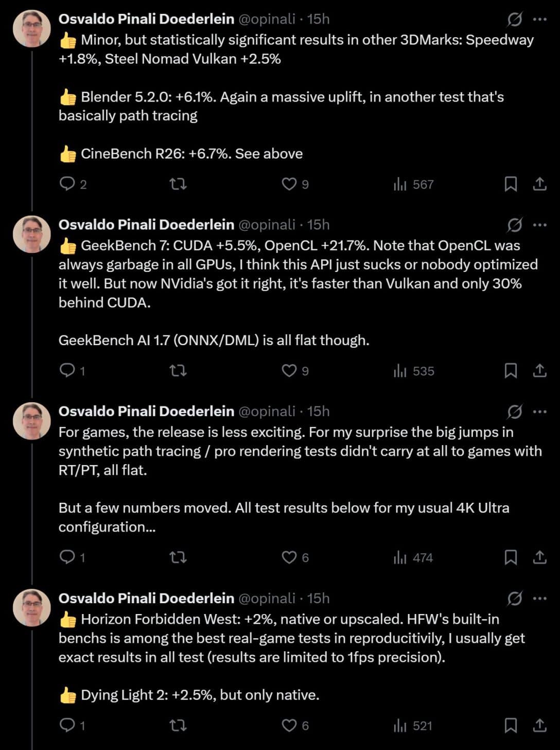This screenshot has height=750, width=560.
Task: Share the GeekBench AI 1.7 tweet
Action: (539, 370)
